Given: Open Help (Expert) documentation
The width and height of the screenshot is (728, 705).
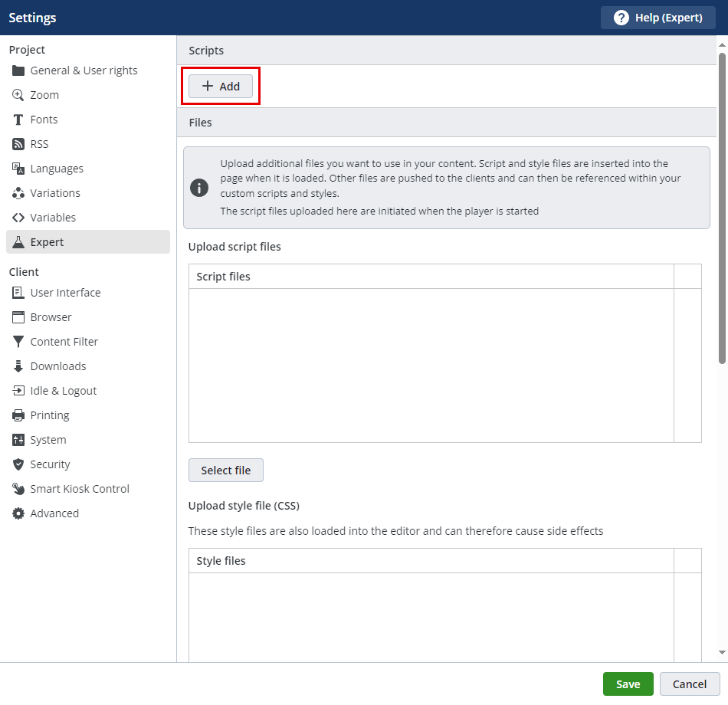Looking at the screenshot, I should tap(657, 18).
